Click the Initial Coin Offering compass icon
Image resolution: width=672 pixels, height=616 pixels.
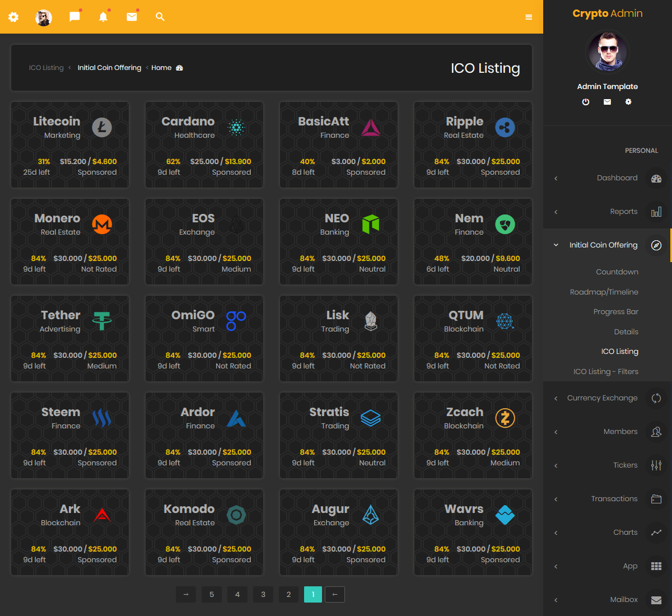(656, 245)
